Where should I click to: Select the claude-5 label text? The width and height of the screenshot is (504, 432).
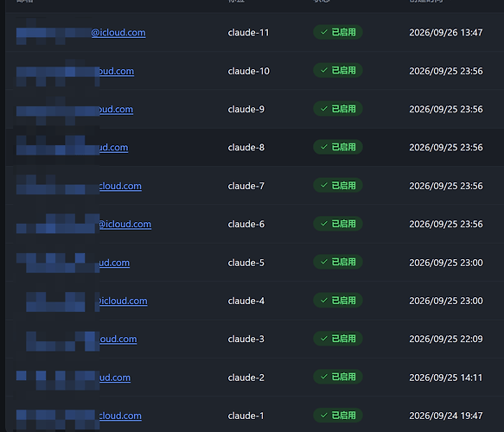pyautogui.click(x=246, y=263)
